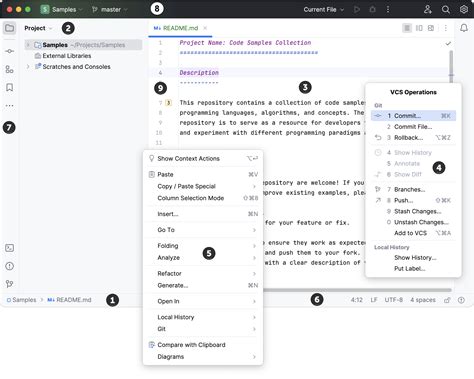474x379 pixels.
Task: Expand Scratches and Consoles node
Action: (28, 67)
